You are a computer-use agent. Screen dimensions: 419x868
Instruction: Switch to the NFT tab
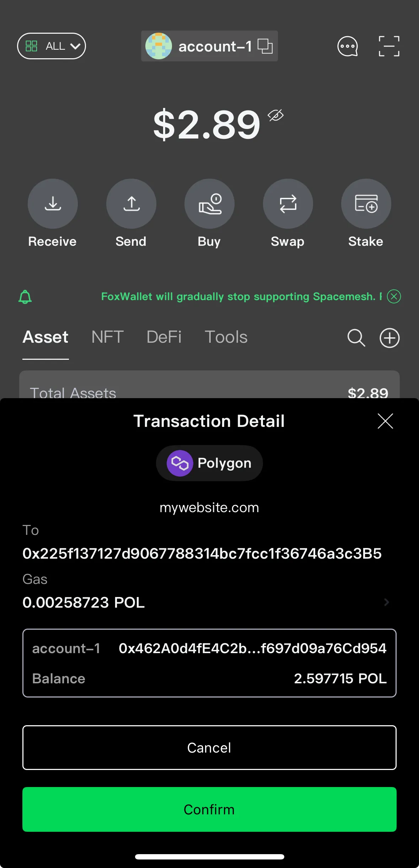coord(107,337)
